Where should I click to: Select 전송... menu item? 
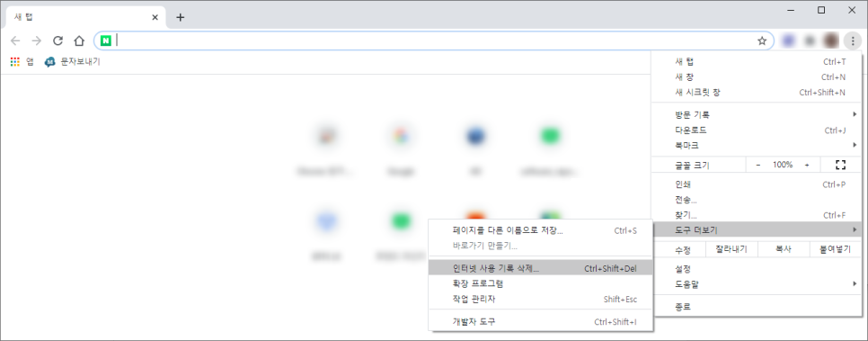(x=757, y=200)
